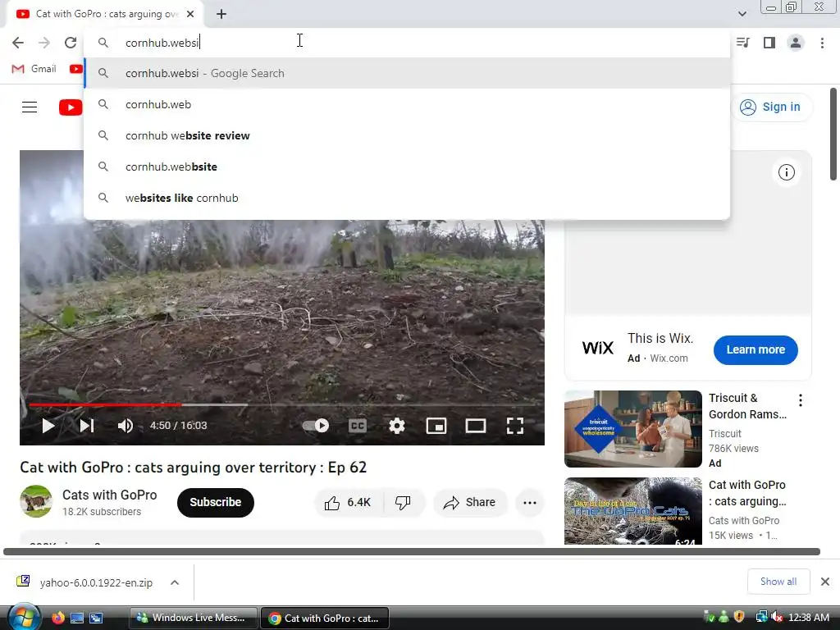Click the Chrome taskbar button
Viewport: 840px width, 630px height.
tap(325, 619)
